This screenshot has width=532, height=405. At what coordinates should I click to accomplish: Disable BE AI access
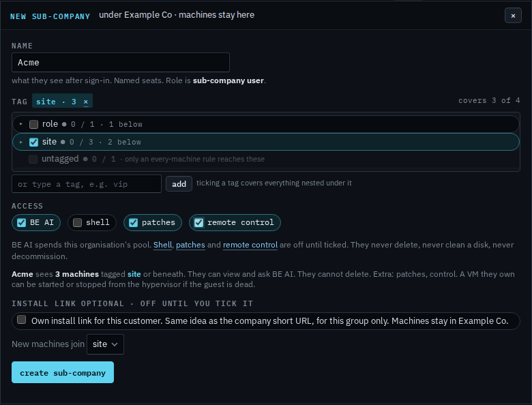pyautogui.click(x=21, y=222)
